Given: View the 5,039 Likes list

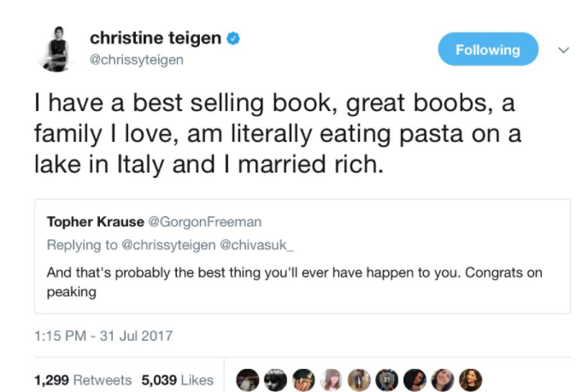Looking at the screenshot, I should [x=178, y=380].
